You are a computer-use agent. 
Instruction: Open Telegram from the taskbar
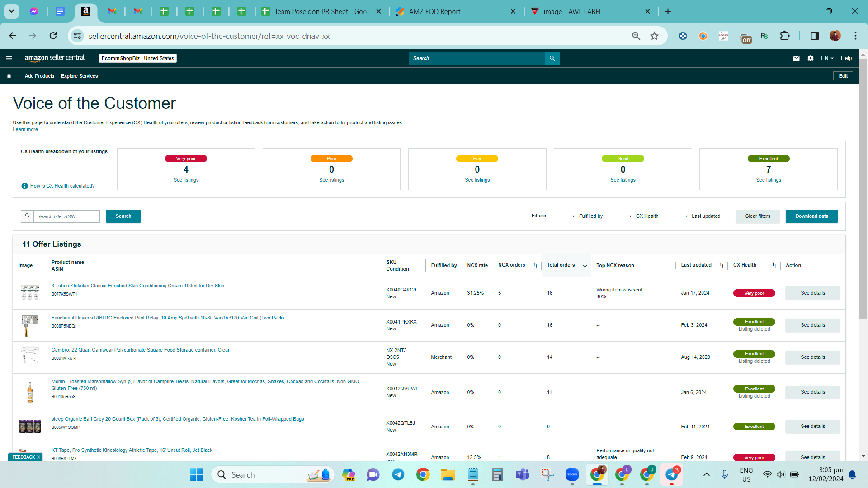point(398,475)
